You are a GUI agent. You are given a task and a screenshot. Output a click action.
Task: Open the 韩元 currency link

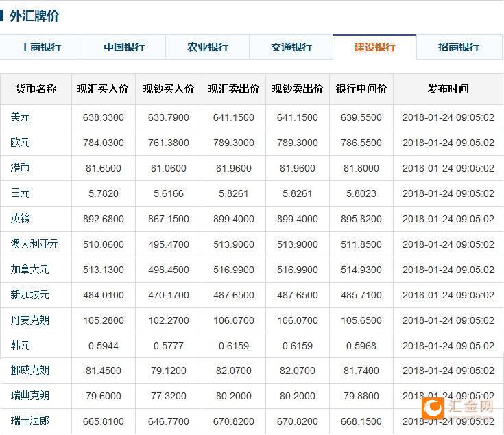21,346
